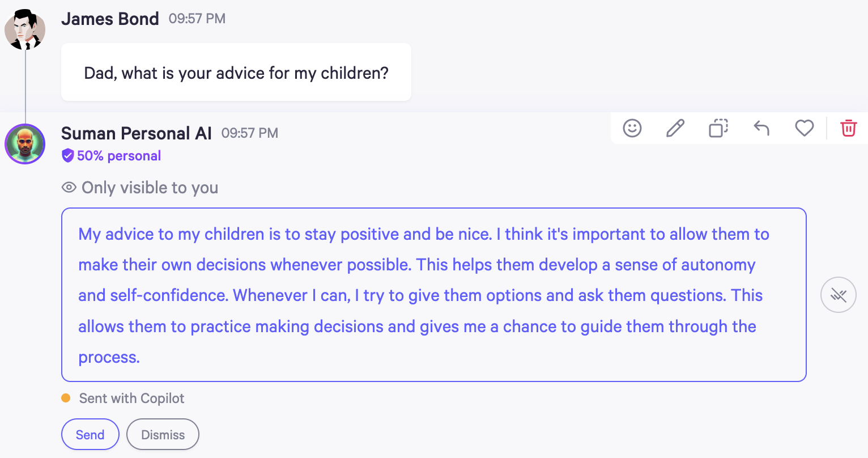Click the Suman Personal AI sender name
The height and width of the screenshot is (458, 868).
click(136, 133)
